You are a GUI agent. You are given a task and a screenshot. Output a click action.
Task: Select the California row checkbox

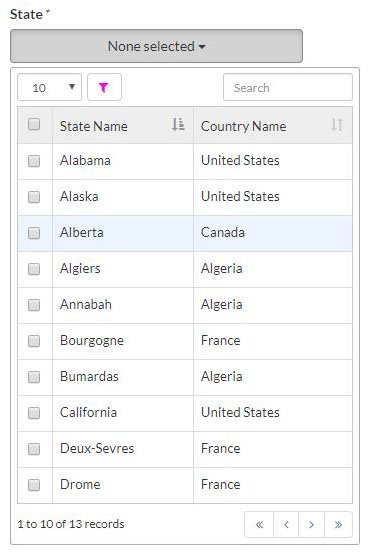pyautogui.click(x=34, y=413)
